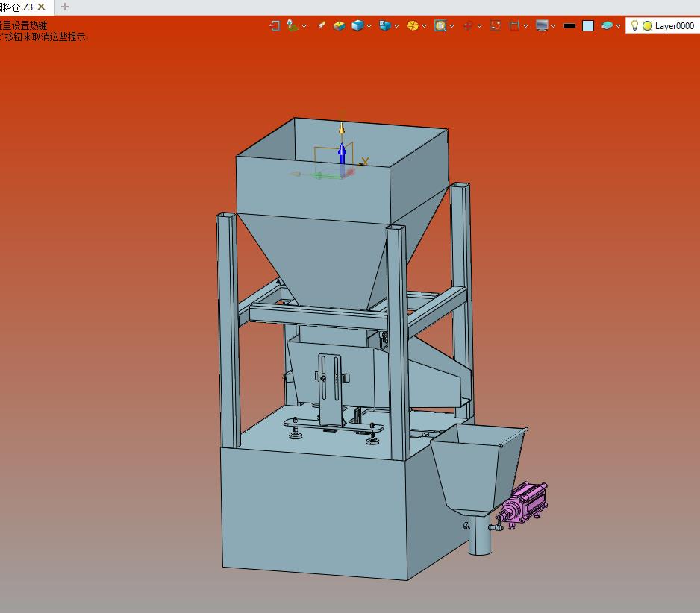Toggle the red dashed rectangle selection icon

pyautogui.click(x=496, y=26)
